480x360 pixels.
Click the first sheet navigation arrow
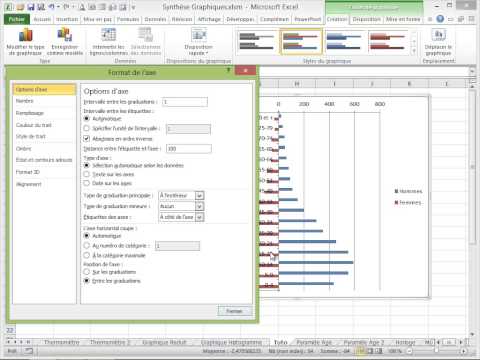(x=9, y=342)
